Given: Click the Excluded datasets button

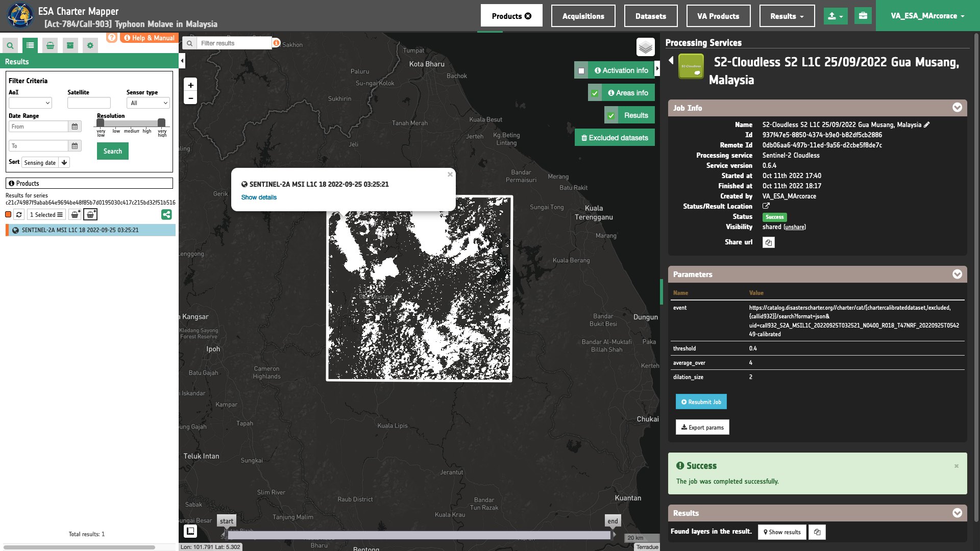Looking at the screenshot, I should point(615,138).
